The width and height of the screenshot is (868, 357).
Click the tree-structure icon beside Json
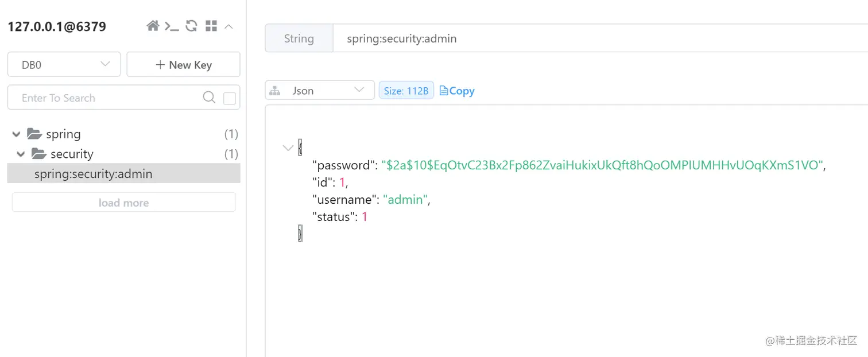click(275, 91)
